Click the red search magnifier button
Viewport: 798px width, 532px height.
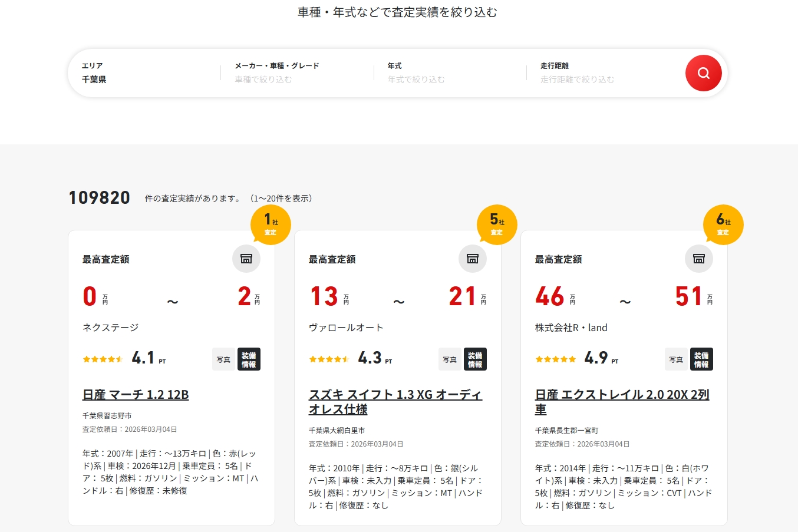(703, 73)
